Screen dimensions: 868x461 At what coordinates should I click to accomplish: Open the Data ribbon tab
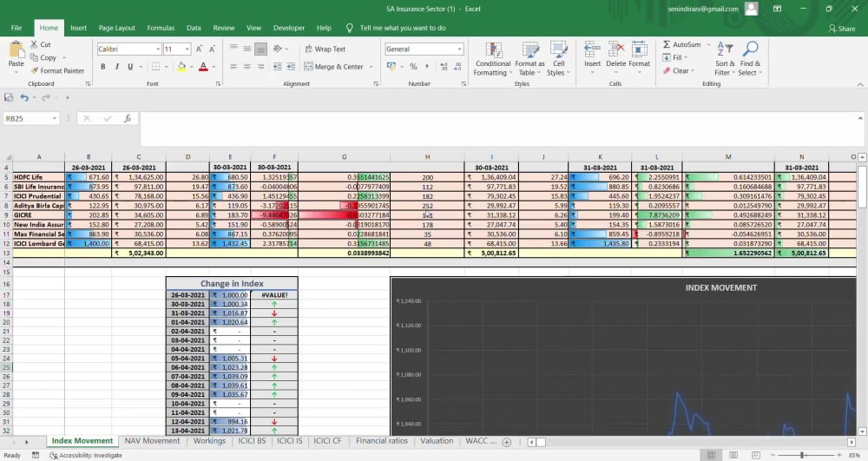194,28
